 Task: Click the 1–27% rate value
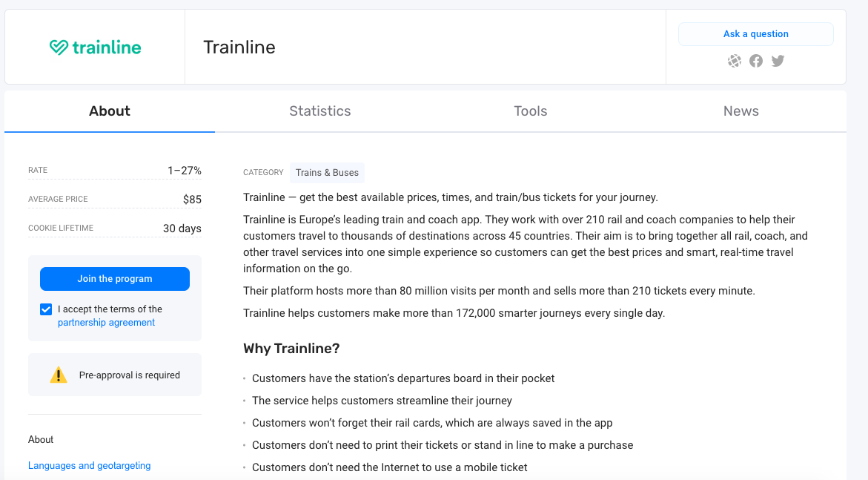(184, 171)
